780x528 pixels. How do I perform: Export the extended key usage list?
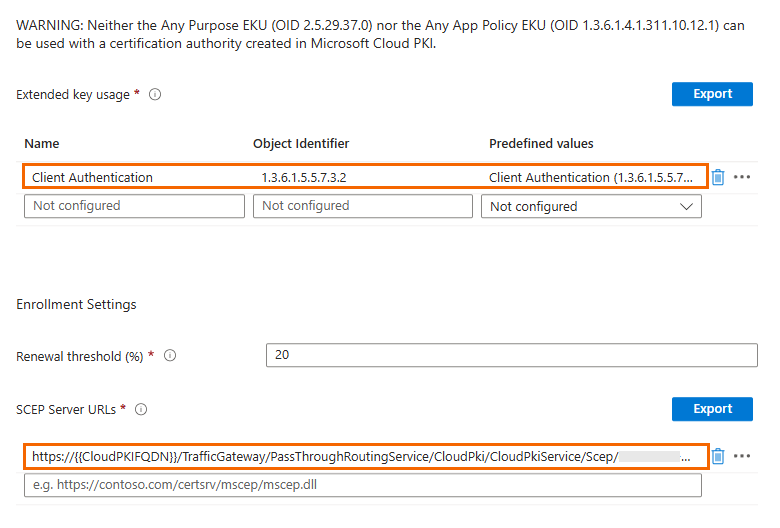(712, 94)
